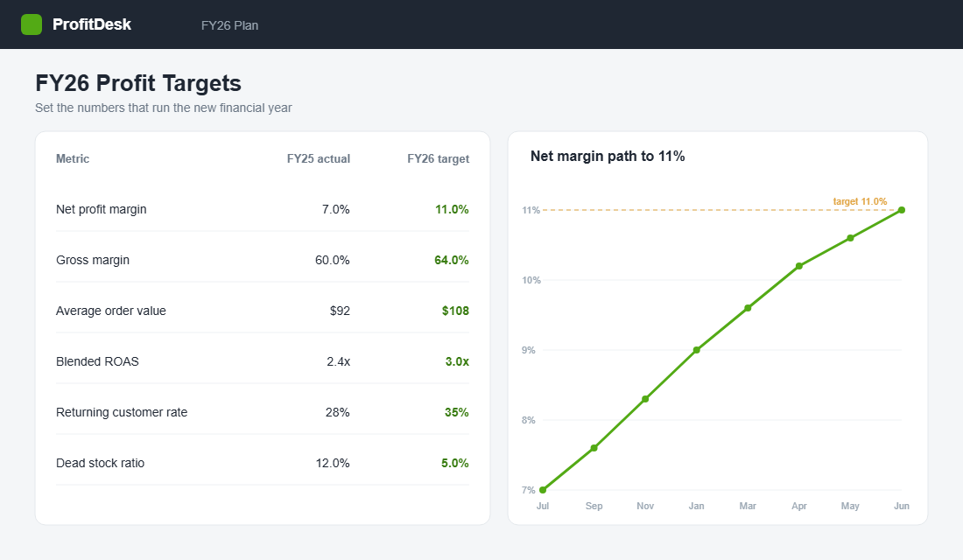Screen dimensions: 963x560
Task: Select the Average order value label
Action: 111,311
